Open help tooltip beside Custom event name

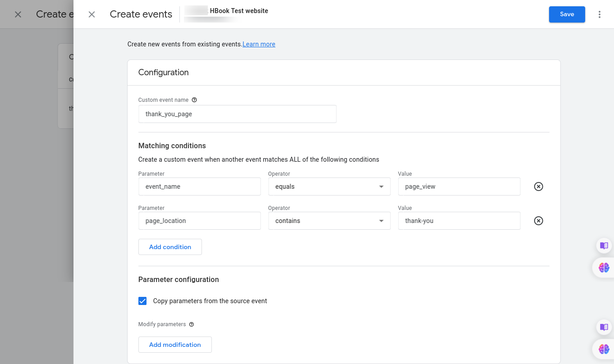[194, 100]
